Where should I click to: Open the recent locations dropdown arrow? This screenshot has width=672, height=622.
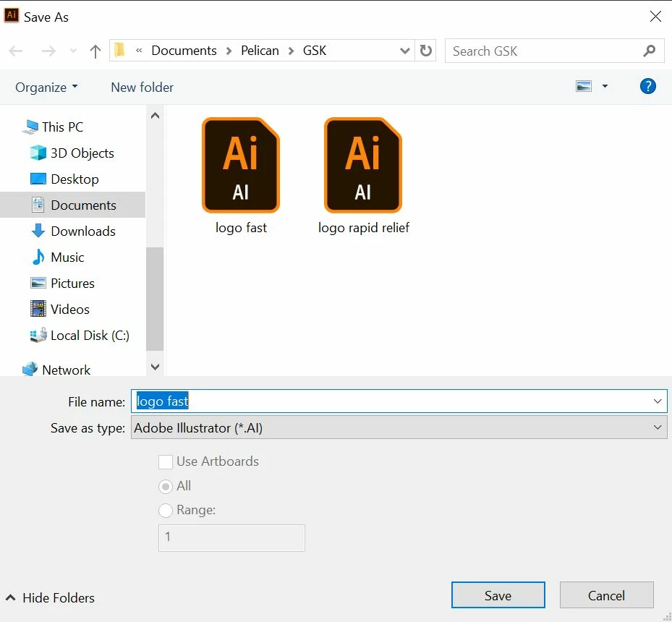coord(73,51)
